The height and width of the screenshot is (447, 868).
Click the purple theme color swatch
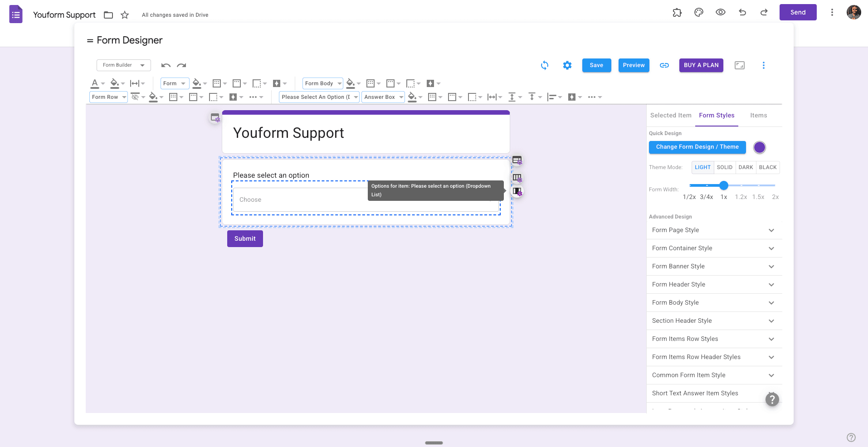[x=759, y=147]
